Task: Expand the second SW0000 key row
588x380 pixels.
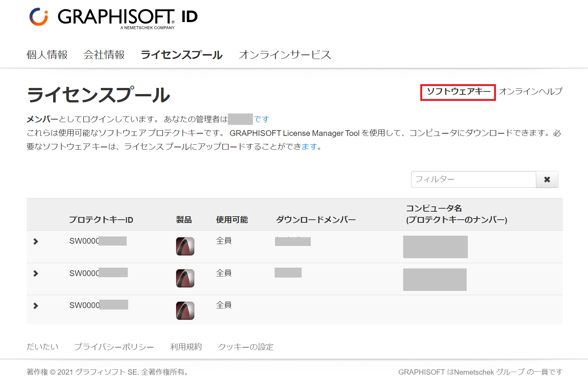Action: [36, 273]
